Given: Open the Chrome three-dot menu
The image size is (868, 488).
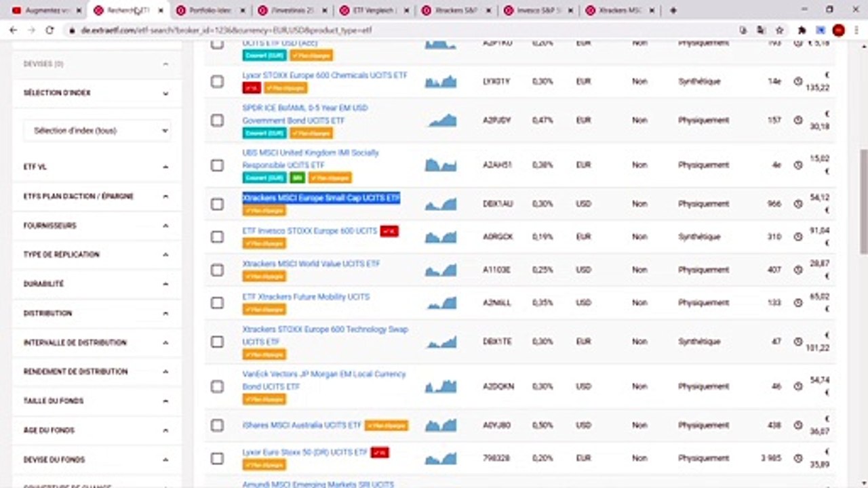Looking at the screenshot, I should (x=856, y=30).
